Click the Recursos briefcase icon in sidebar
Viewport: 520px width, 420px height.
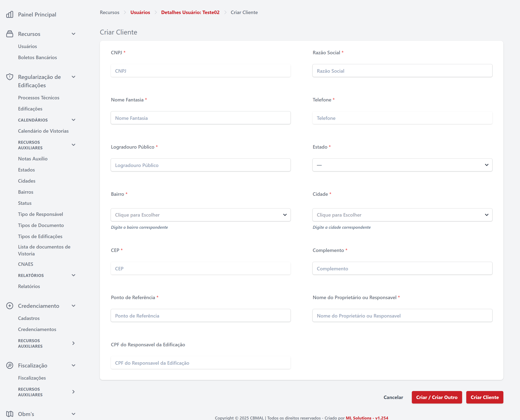[10, 34]
